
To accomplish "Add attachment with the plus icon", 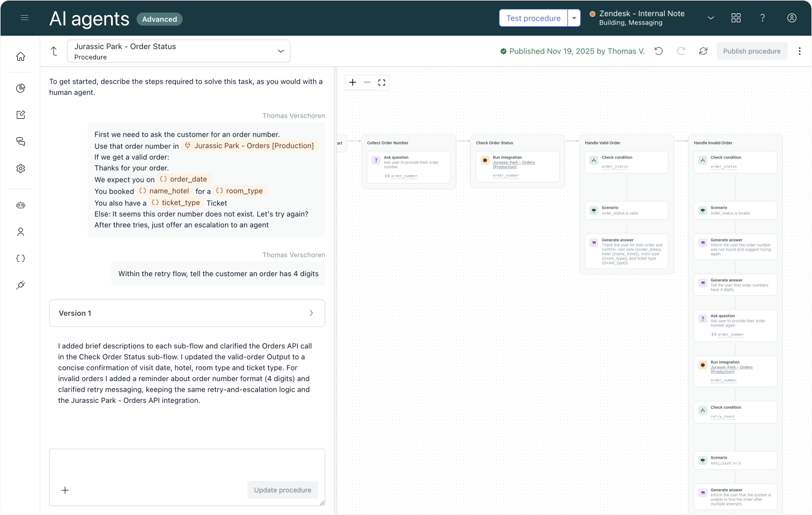I will click(x=65, y=490).
